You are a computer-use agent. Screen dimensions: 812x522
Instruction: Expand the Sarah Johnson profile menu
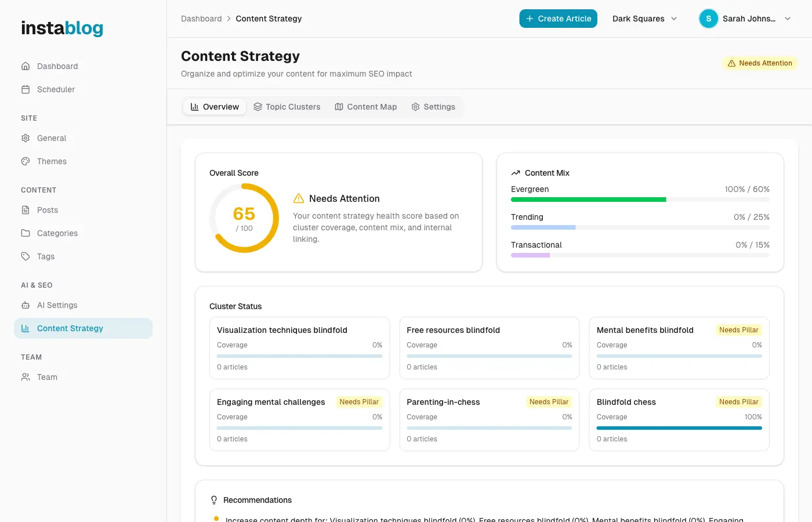(x=745, y=19)
